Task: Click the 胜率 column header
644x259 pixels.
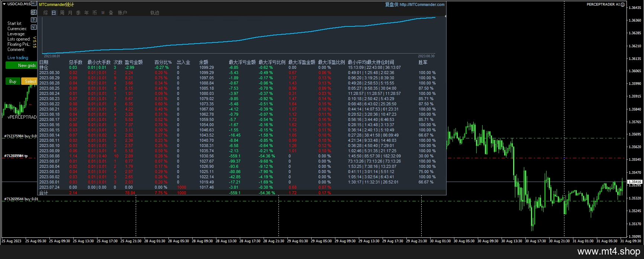Action: tap(423, 62)
